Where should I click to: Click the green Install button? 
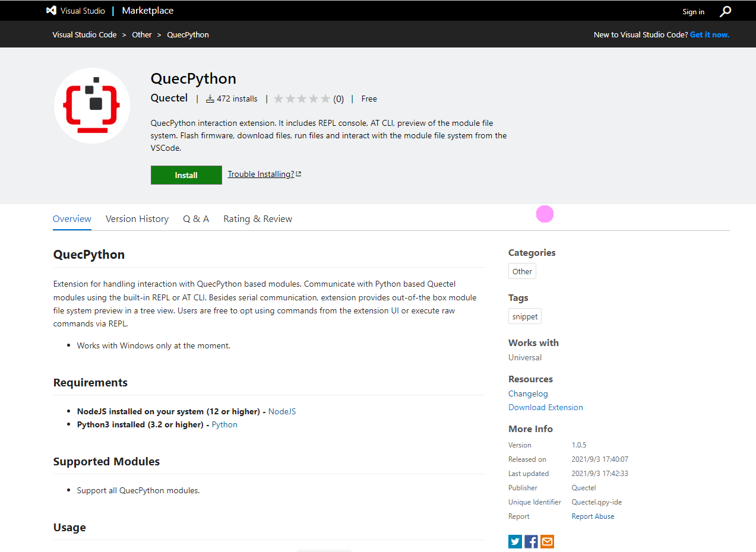[x=186, y=175]
